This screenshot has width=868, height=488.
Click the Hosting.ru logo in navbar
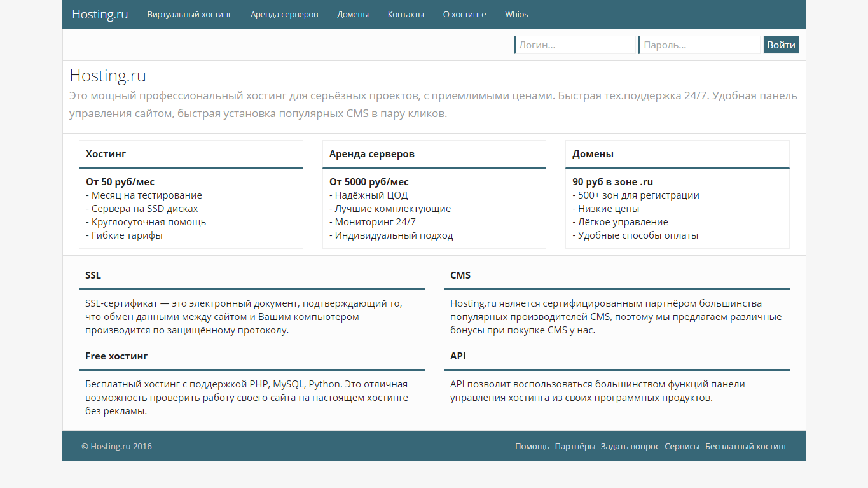100,14
